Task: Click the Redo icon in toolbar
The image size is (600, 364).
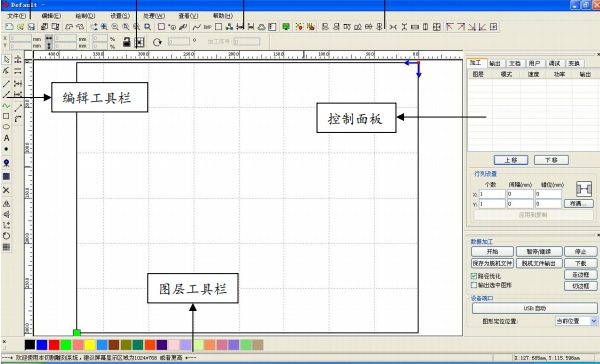Action: pos(80,27)
